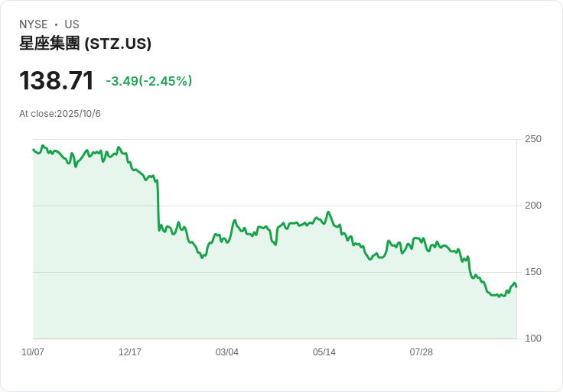563x392 pixels.
Task: Click the 12/17 date axis label
Action: point(130,352)
